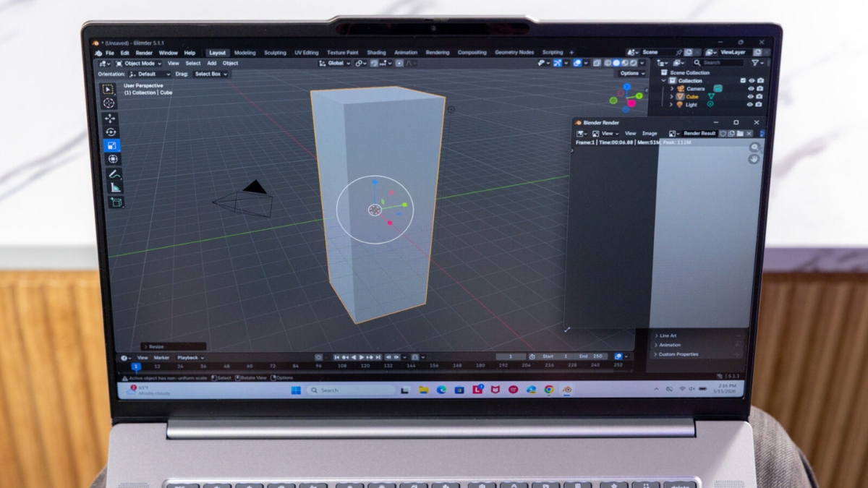Viewport: 868px width, 488px height.
Task: Open the Render menu
Action: (144, 53)
